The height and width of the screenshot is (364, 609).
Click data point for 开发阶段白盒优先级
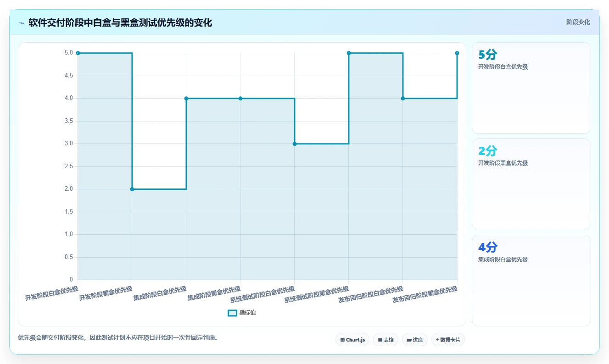tap(78, 53)
